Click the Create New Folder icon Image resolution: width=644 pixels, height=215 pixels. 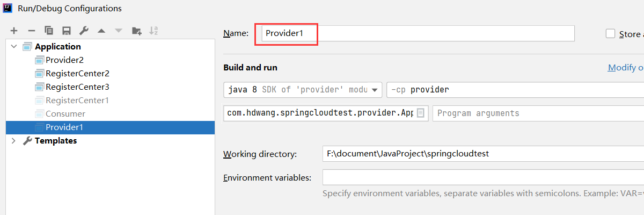pyautogui.click(x=136, y=31)
